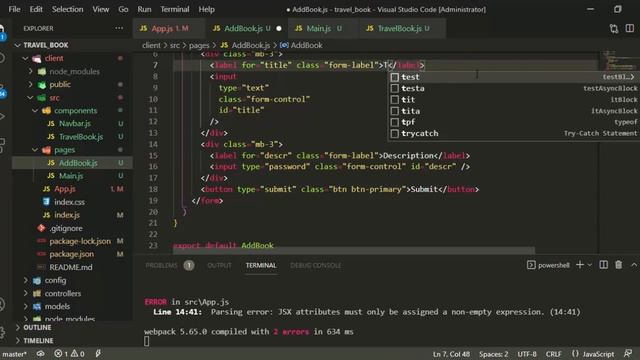The height and width of the screenshot is (360, 640).
Task: Kill terminal with the trash icon
Action: (x=618, y=265)
